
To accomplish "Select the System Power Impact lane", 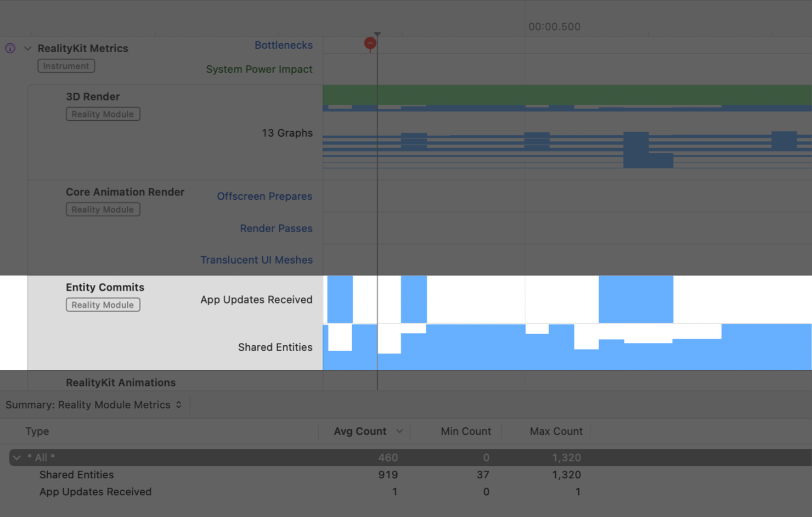I will 259,69.
